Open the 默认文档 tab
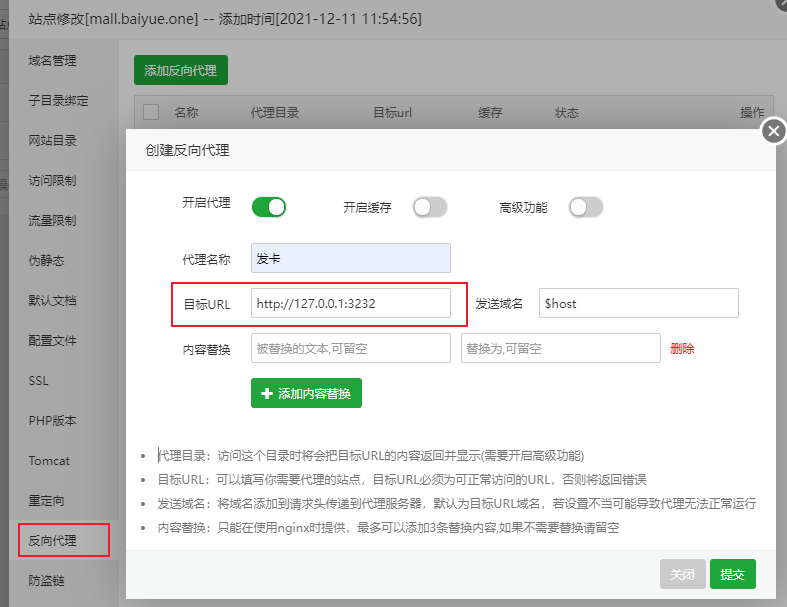The image size is (787, 607). click(x=52, y=301)
